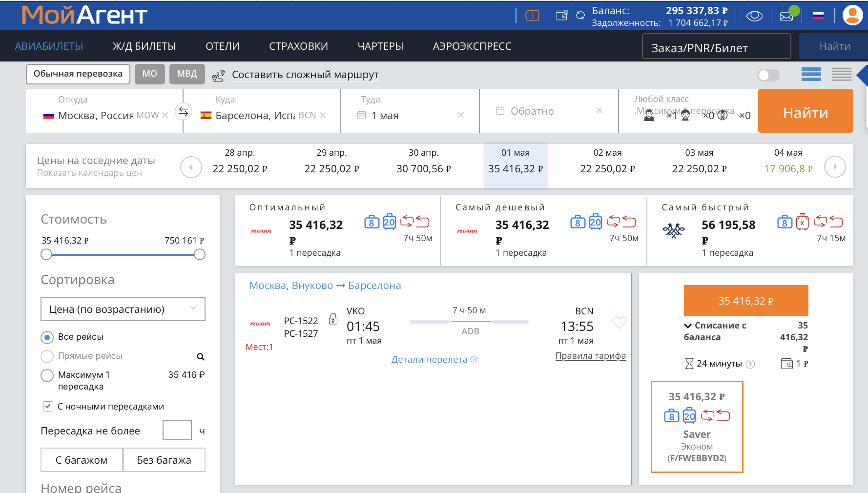The height and width of the screenshot is (493, 868).
Task: Click the eye visibility icon in header
Action: (754, 16)
